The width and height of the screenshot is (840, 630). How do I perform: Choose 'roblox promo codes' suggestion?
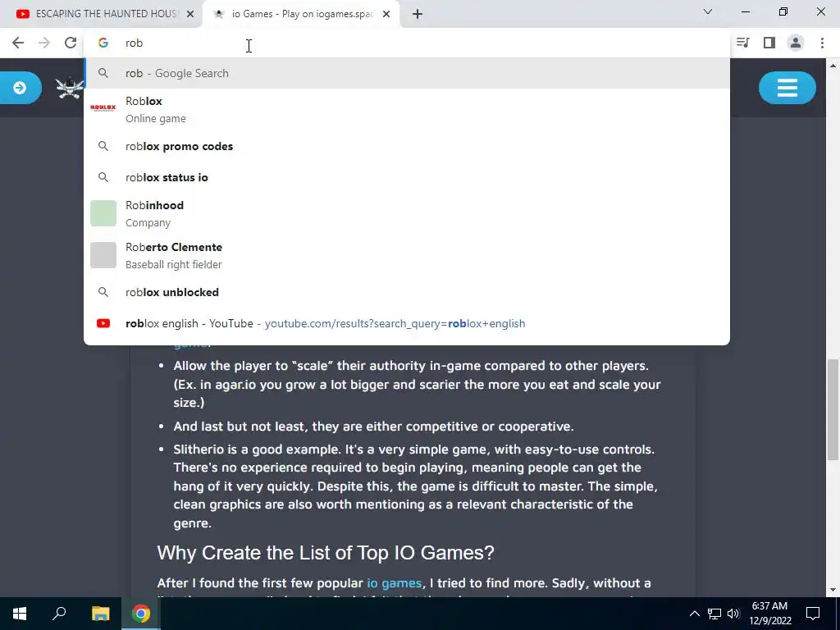click(x=407, y=146)
